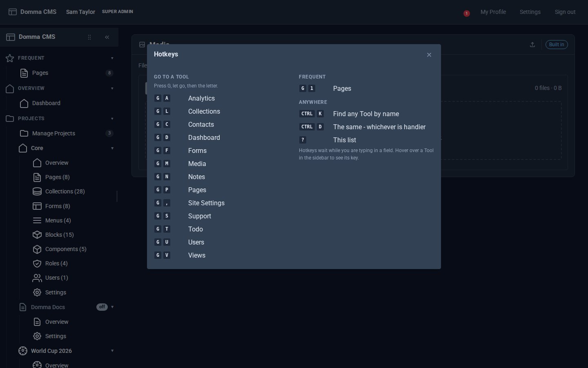Viewport: 588px width, 368px height.
Task: Click the Built in badge
Action: (x=557, y=45)
